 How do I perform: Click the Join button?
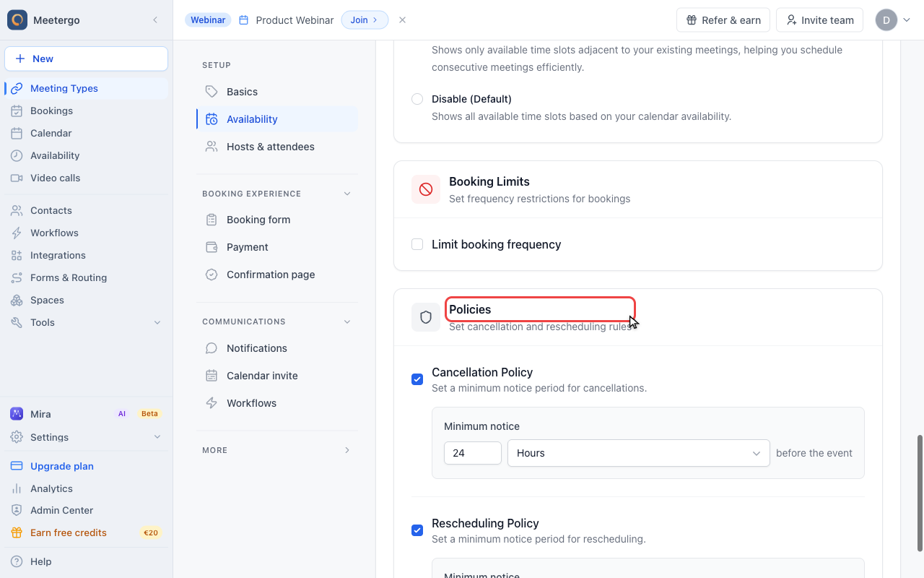[365, 20]
